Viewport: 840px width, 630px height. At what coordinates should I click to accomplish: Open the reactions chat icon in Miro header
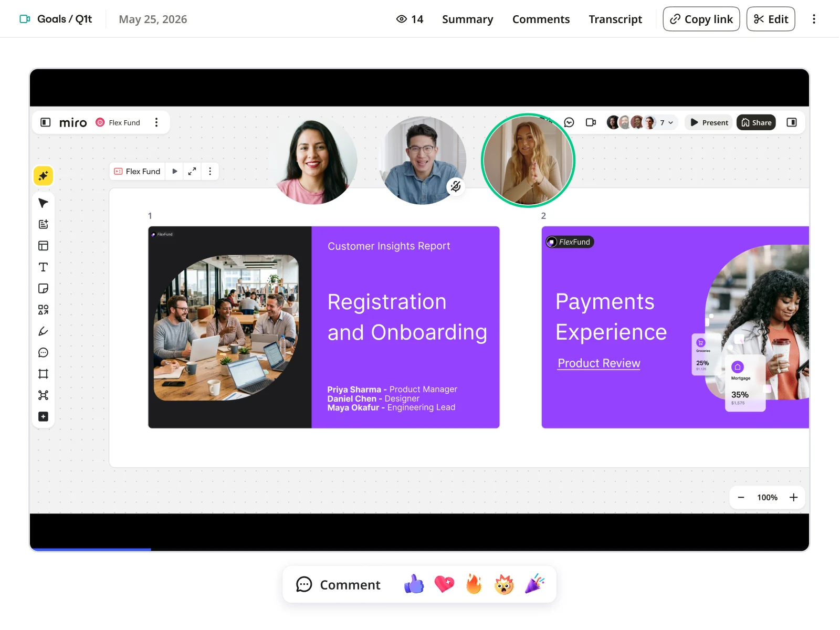(569, 122)
